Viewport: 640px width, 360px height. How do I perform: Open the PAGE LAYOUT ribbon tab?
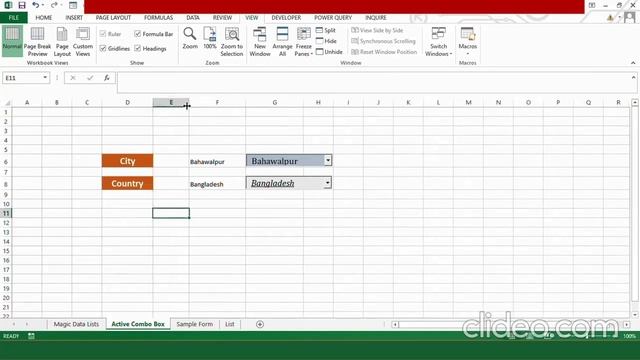[x=113, y=18]
